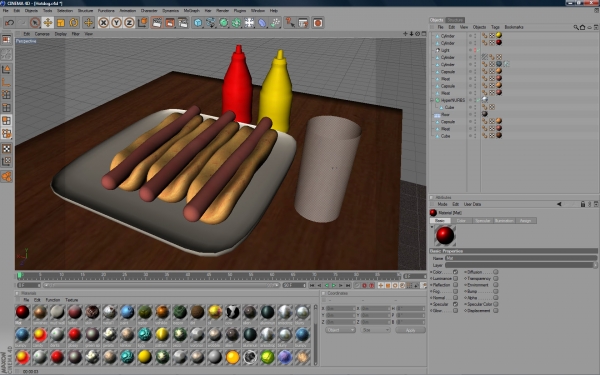Enable the Reflection channel checkbox
Viewport: 600px width, 375px height.
pos(455,285)
